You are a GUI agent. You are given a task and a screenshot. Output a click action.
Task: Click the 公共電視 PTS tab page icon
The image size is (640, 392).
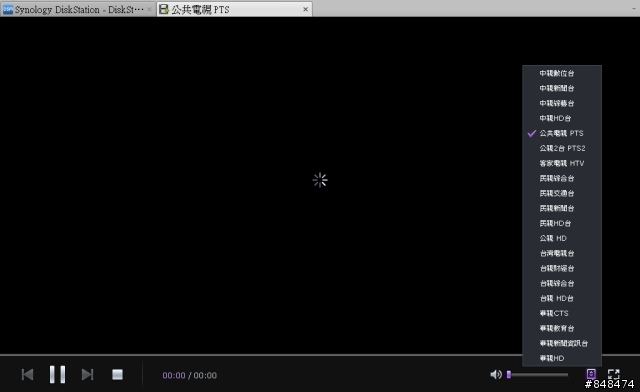[164, 9]
